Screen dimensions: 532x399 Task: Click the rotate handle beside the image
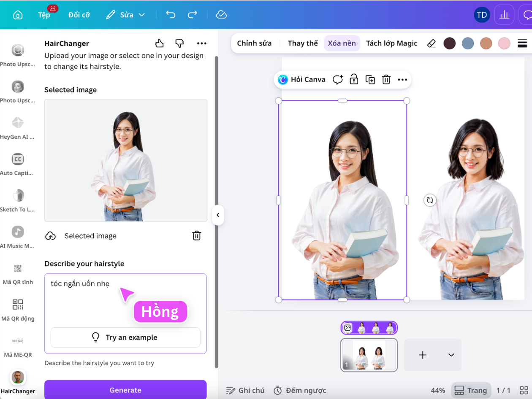tap(430, 200)
